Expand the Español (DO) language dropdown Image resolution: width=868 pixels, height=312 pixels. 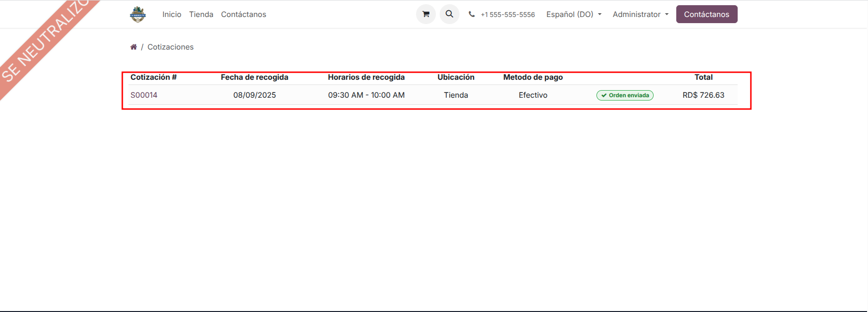(574, 14)
